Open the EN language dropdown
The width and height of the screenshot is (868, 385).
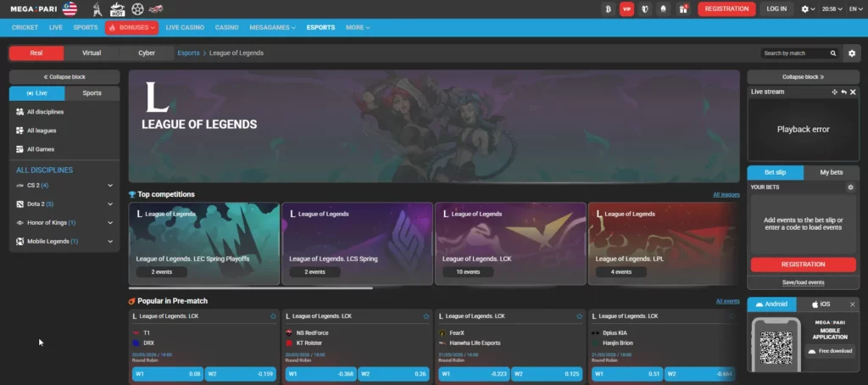click(856, 8)
